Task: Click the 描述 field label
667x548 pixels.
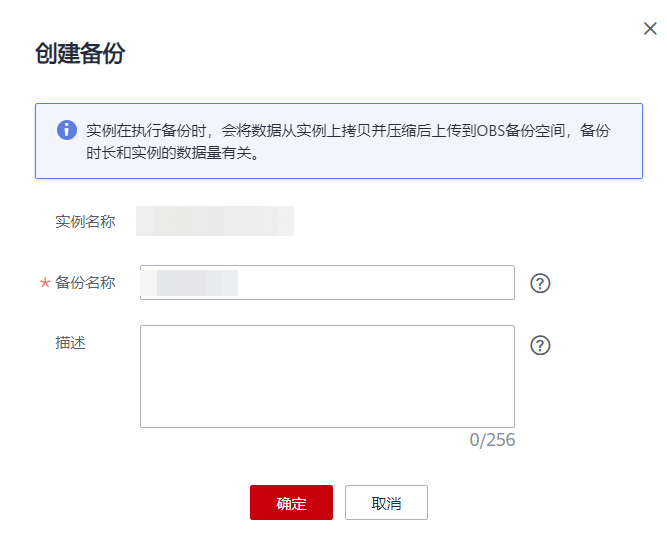Action: (70, 343)
